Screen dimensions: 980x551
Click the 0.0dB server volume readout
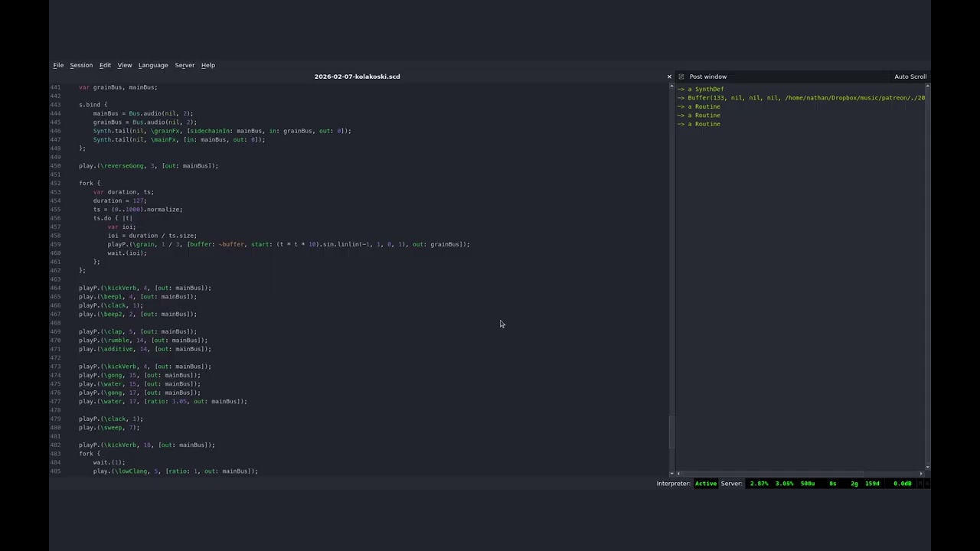point(903,484)
